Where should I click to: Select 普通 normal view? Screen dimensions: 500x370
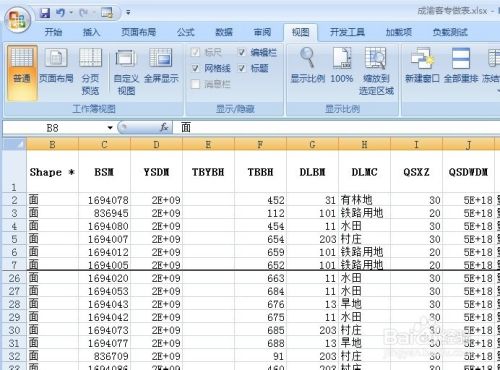[22, 73]
